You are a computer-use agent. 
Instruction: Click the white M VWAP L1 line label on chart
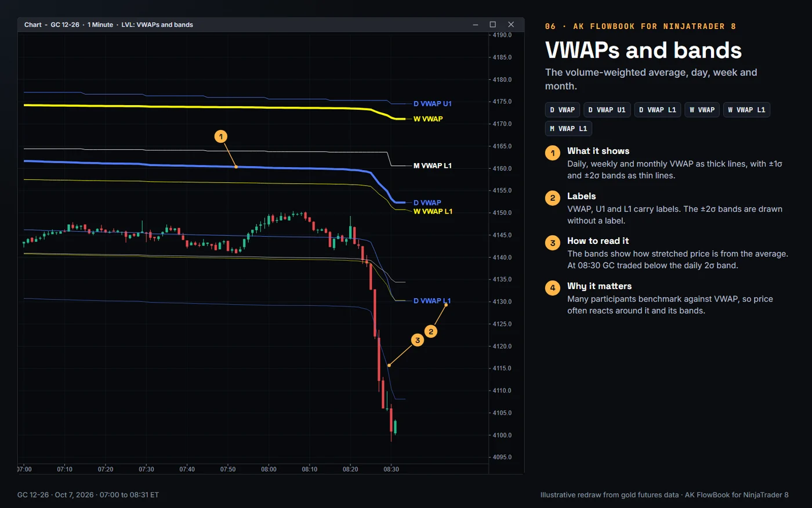(432, 166)
